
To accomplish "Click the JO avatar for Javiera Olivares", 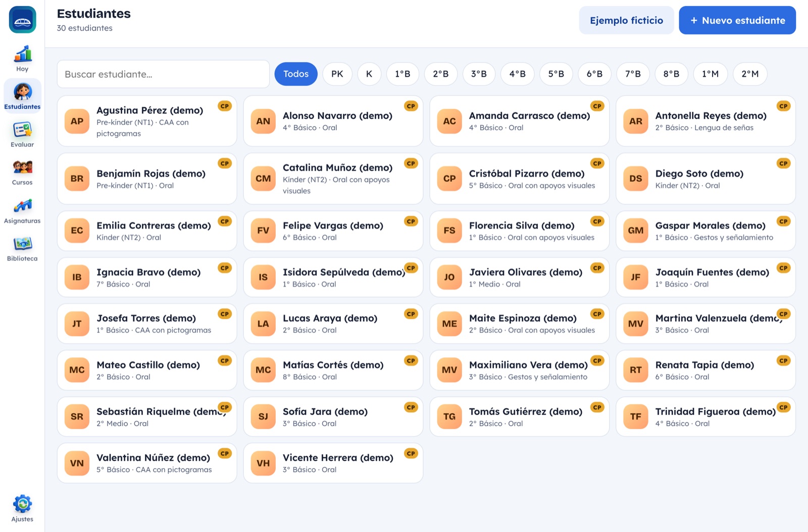I will pyautogui.click(x=449, y=277).
